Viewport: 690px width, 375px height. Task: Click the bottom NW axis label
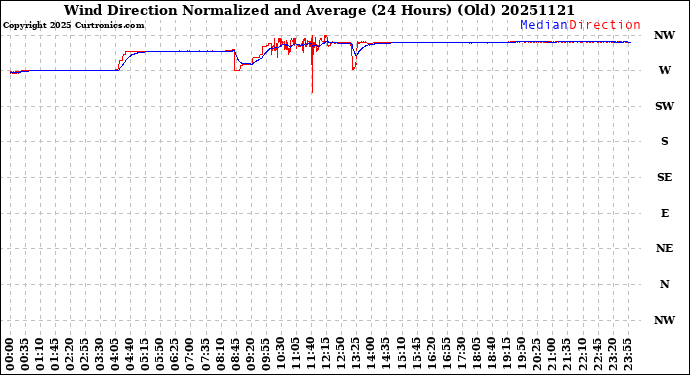(x=664, y=320)
